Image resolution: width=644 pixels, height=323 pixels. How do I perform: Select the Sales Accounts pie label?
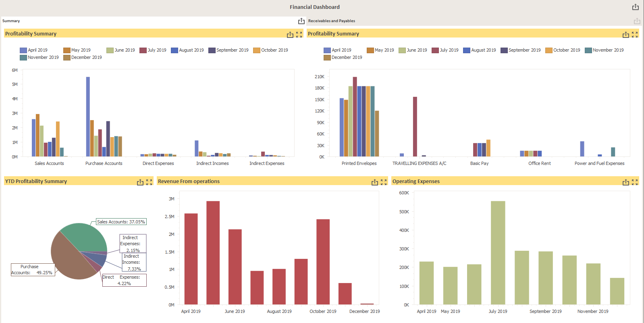[x=121, y=222]
